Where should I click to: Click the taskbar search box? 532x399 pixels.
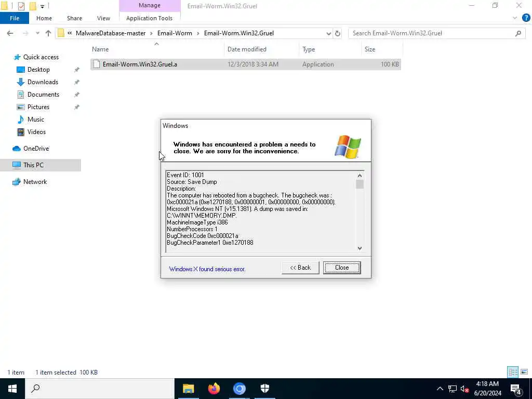coord(100,389)
